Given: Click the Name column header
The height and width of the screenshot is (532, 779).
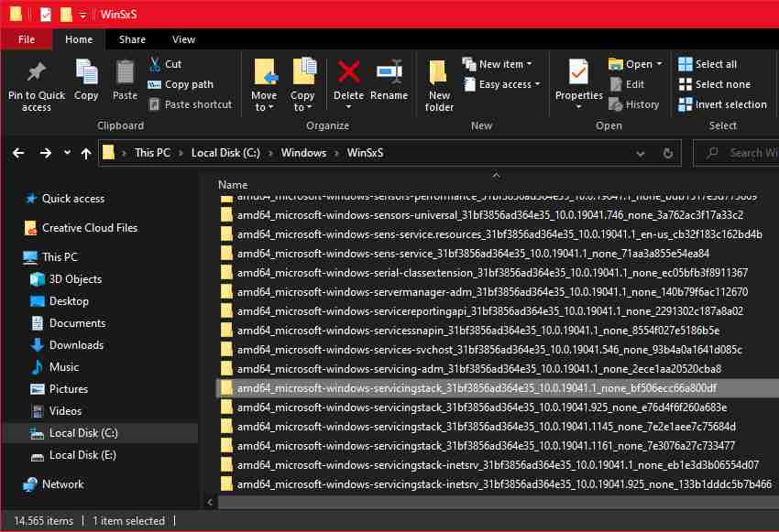Looking at the screenshot, I should point(233,185).
